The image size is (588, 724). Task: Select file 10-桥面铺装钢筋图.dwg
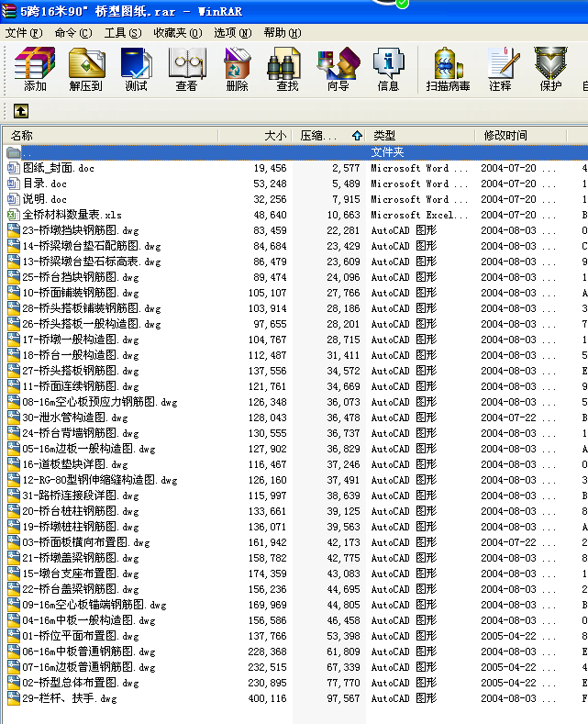tap(81, 294)
